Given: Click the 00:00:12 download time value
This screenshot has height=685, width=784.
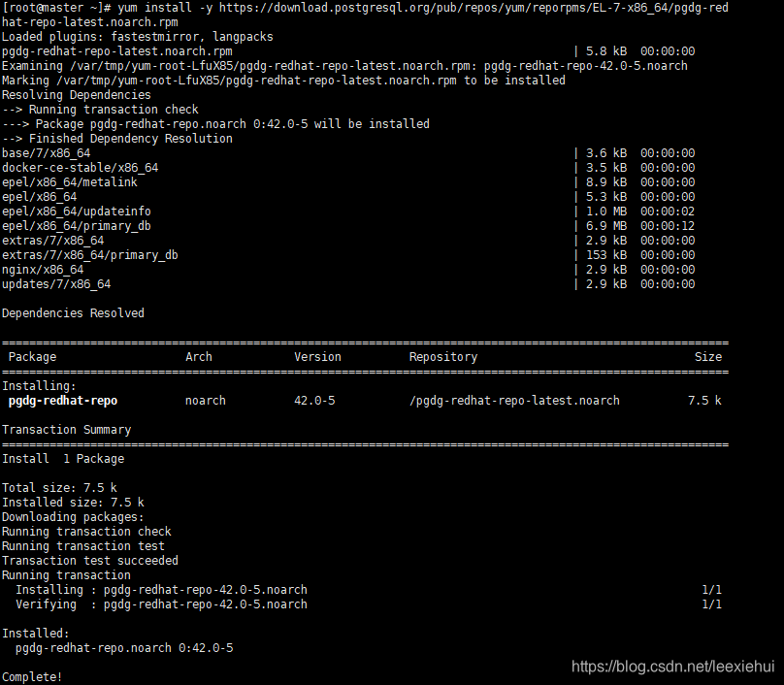Looking at the screenshot, I should [x=668, y=225].
